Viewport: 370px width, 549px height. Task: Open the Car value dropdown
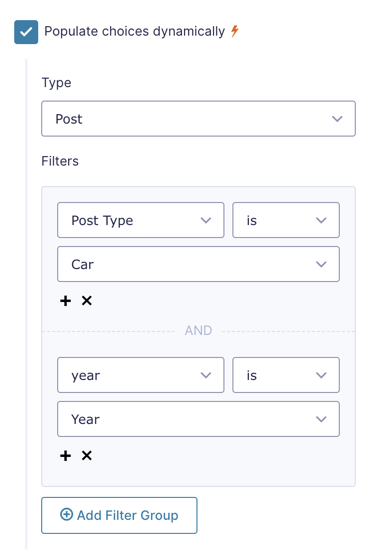(x=198, y=264)
